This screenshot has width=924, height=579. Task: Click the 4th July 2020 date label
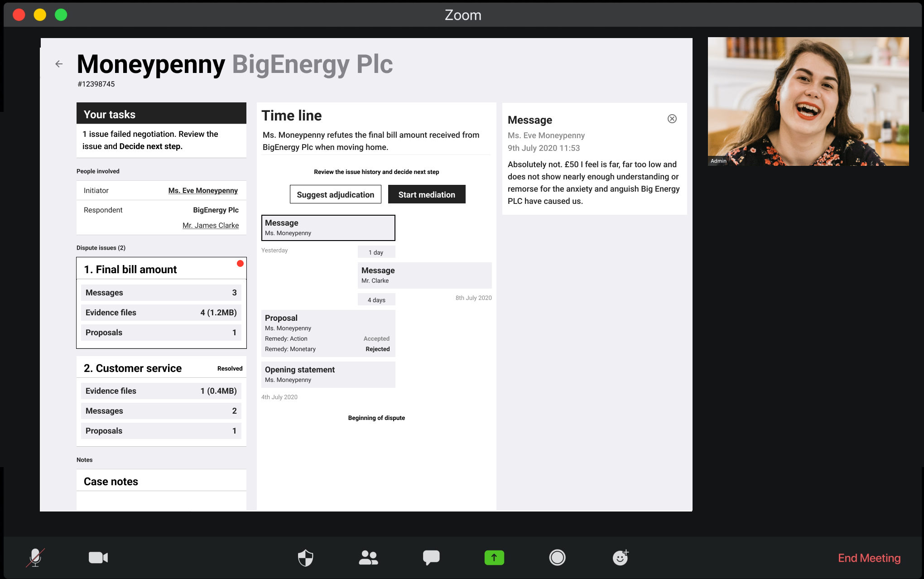point(279,397)
